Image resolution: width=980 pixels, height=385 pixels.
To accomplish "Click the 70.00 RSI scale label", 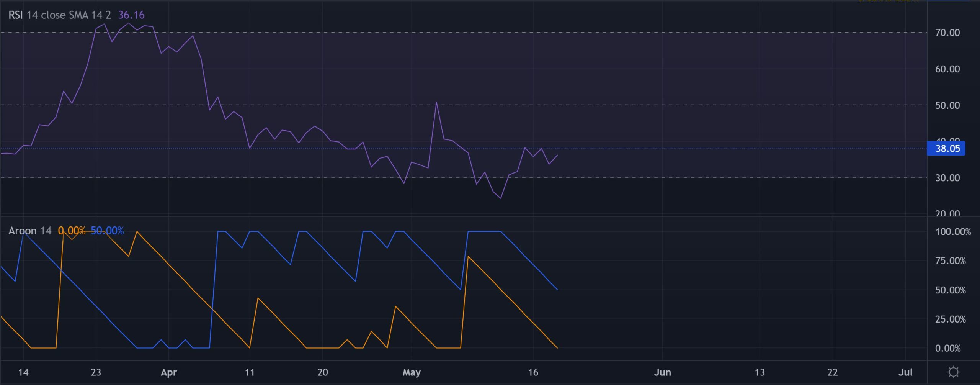I will (947, 33).
